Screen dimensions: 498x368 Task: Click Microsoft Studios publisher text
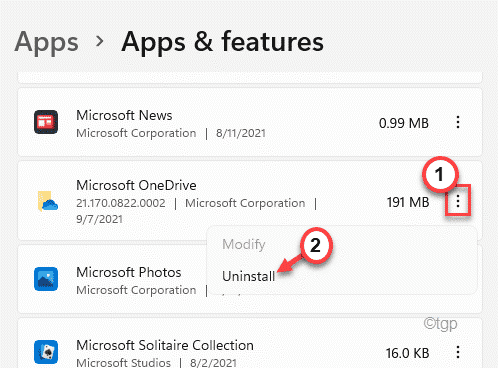tap(123, 362)
